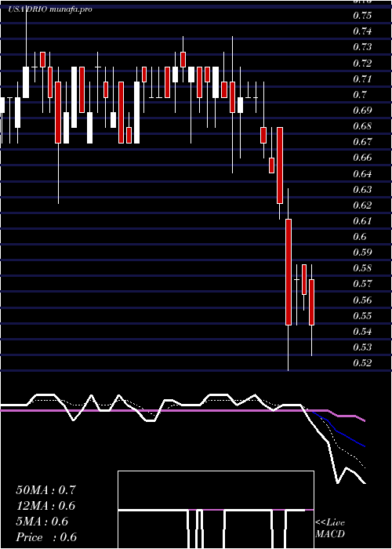
Task: Click the end of the blue indicator line
Action: (x=365, y=446)
